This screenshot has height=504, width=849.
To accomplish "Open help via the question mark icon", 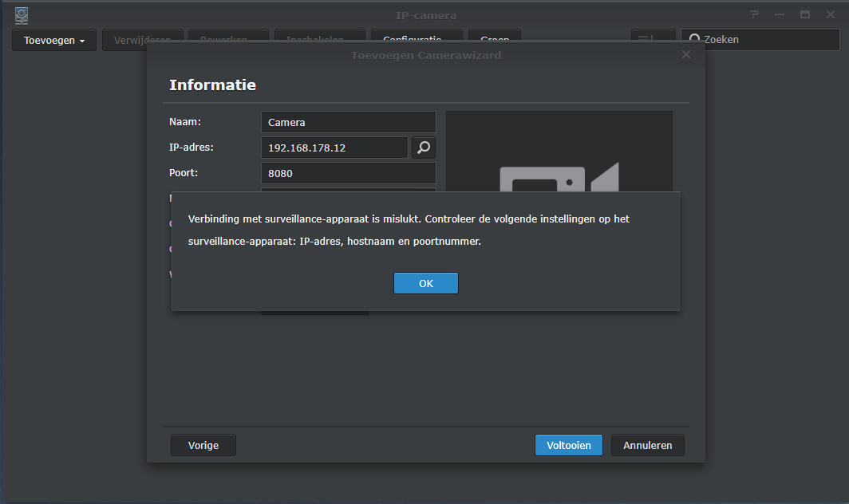I will pos(754,14).
